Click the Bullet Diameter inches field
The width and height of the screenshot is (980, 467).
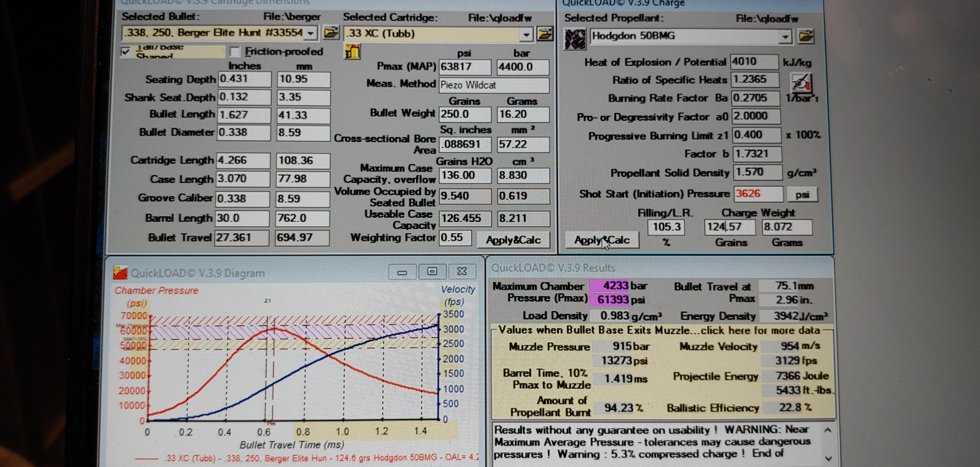pyautogui.click(x=244, y=132)
